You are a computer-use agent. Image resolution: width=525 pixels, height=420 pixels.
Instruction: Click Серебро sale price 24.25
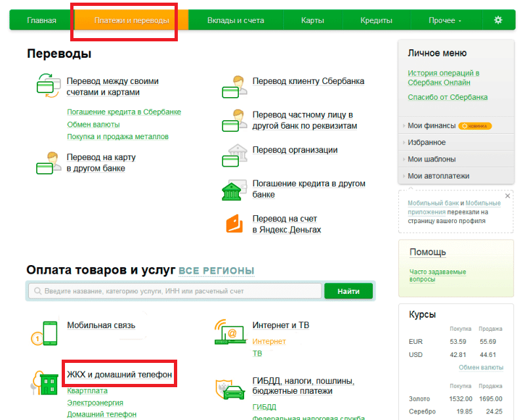494,411
